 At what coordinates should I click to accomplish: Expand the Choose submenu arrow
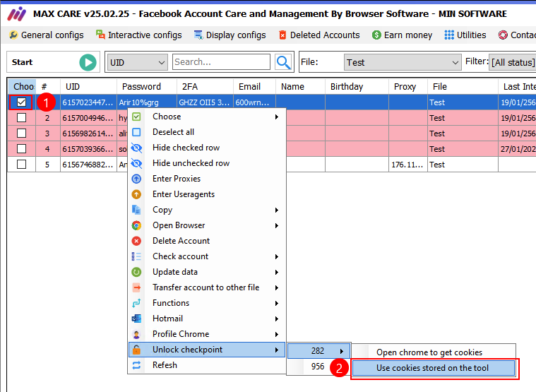277,117
